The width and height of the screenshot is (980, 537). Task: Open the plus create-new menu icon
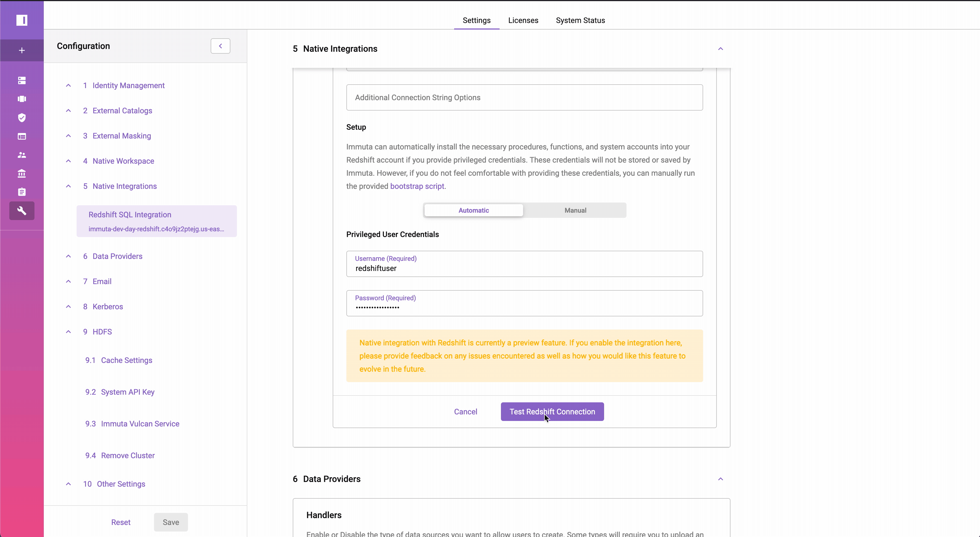(22, 50)
